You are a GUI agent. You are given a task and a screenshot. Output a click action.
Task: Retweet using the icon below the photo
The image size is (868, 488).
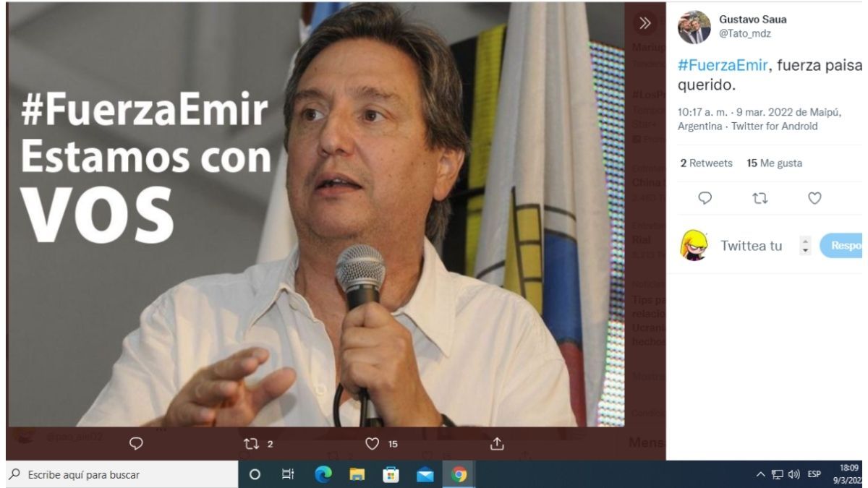click(252, 444)
